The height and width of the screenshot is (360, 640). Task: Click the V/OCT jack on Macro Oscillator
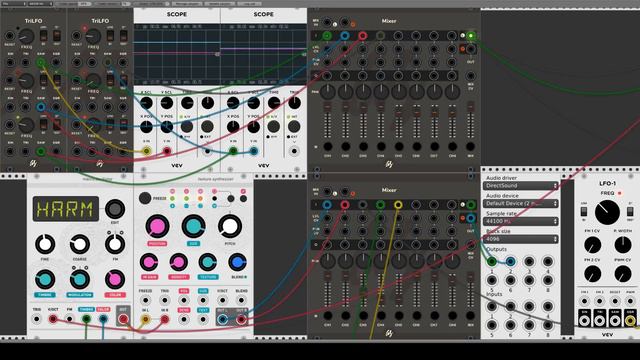pyautogui.click(x=53, y=319)
